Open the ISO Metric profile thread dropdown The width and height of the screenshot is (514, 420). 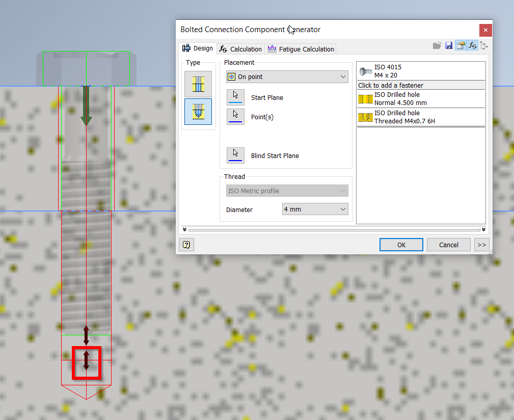click(x=287, y=190)
